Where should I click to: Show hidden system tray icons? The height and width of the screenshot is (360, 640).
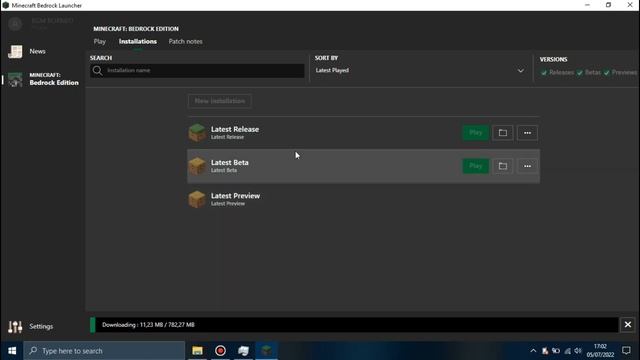(x=533, y=351)
